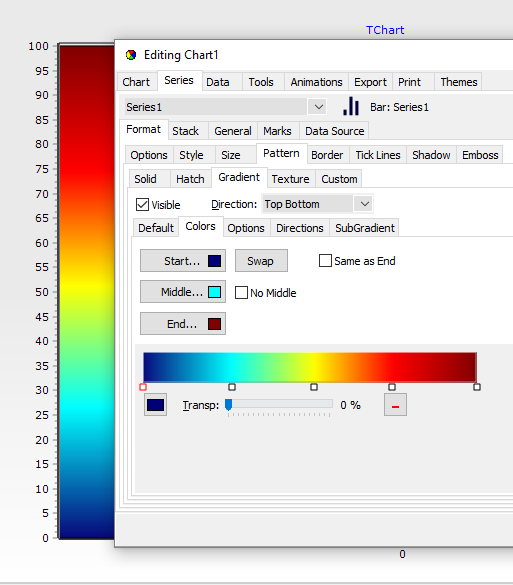
Task: Switch to the Texture pattern tab
Action: [x=290, y=179]
